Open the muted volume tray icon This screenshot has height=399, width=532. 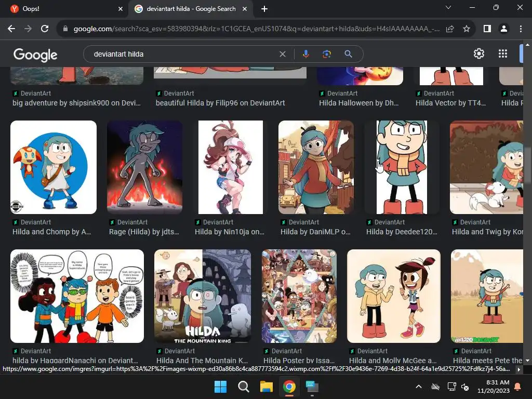point(465,387)
